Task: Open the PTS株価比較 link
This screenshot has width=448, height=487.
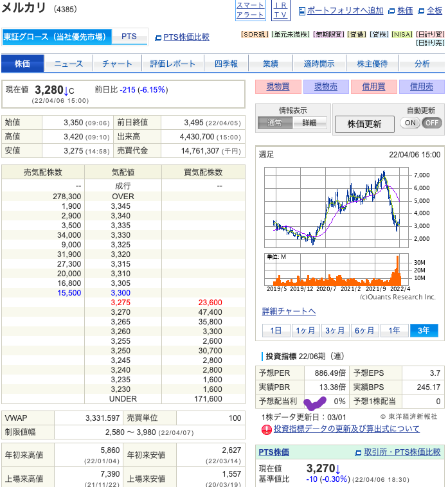Action: pos(186,37)
